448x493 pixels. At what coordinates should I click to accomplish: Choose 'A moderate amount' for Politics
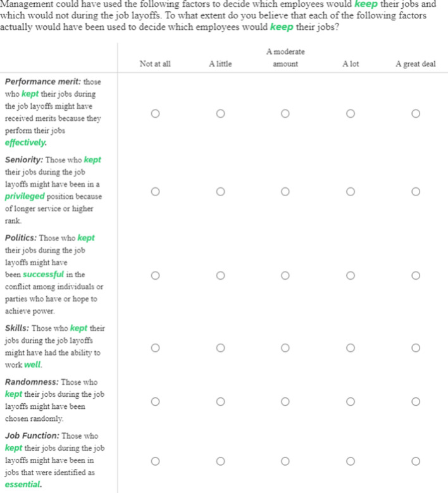point(285,276)
